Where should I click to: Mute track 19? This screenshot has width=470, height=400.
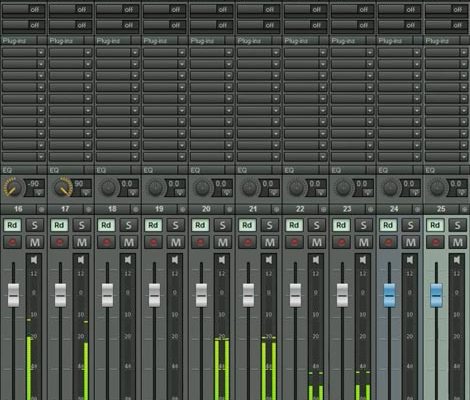176,242
